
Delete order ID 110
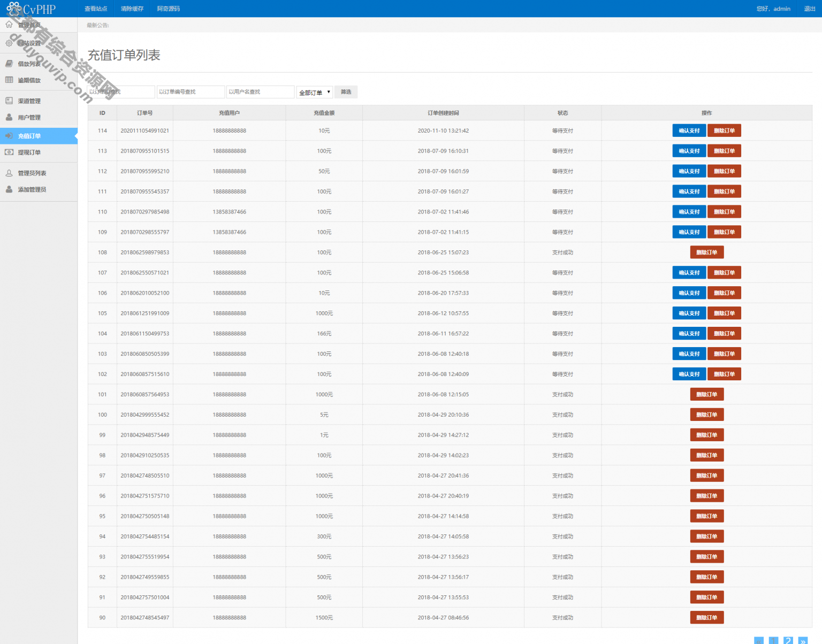(x=724, y=212)
